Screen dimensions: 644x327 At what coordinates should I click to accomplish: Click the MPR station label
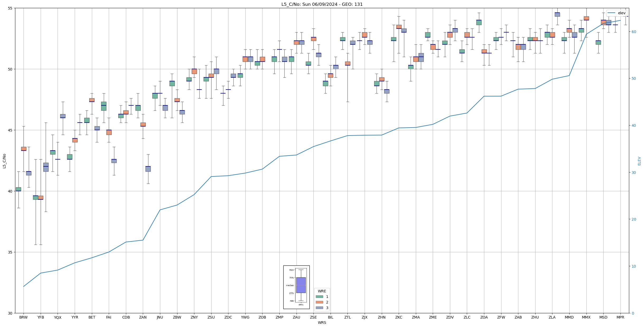pyautogui.click(x=620, y=317)
